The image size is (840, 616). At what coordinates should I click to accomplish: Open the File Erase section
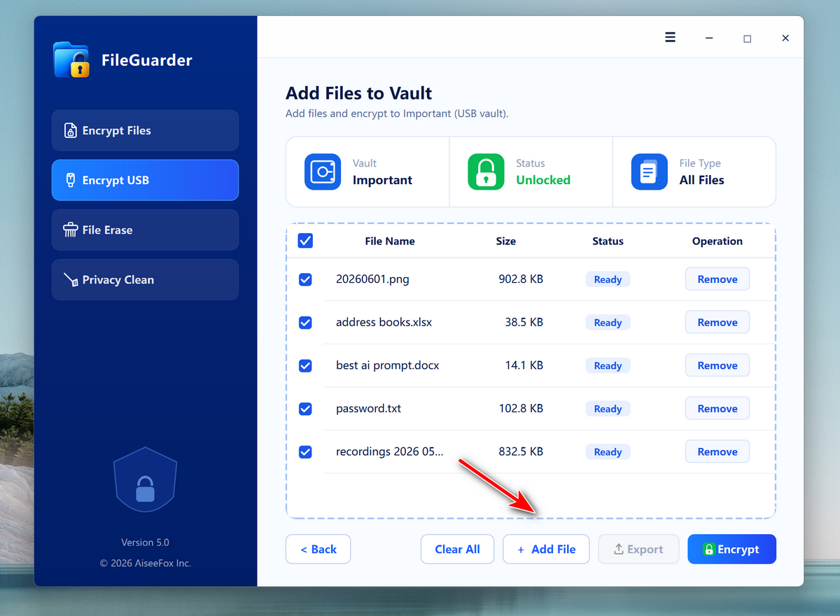(x=145, y=230)
